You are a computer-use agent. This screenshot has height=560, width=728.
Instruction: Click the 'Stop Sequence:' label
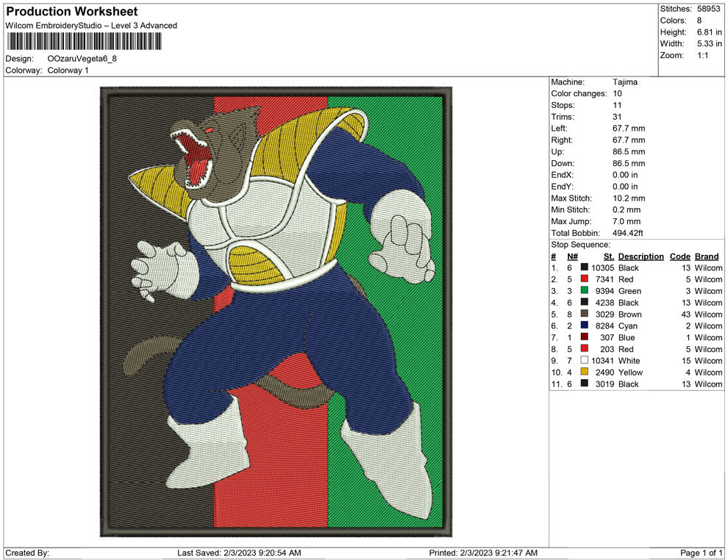pyautogui.click(x=581, y=245)
